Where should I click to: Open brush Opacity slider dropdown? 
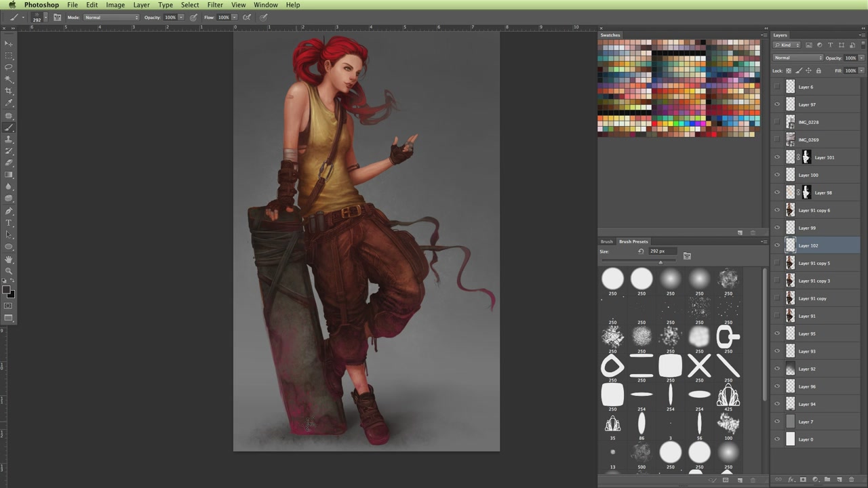coord(180,17)
